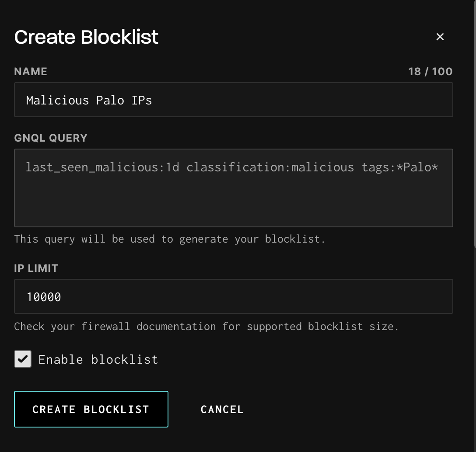The width and height of the screenshot is (476, 452).
Task: Click the word IPs in the Name field
Action: pyautogui.click(x=141, y=100)
